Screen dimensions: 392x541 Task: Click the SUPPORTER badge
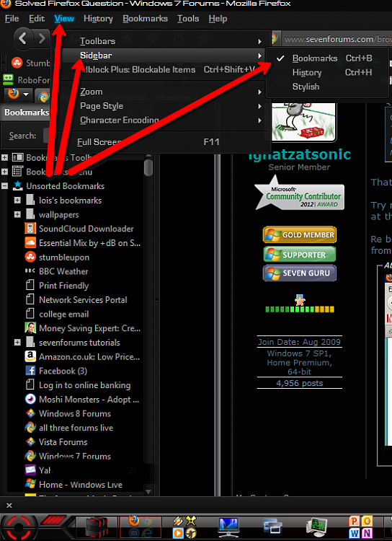click(x=299, y=255)
